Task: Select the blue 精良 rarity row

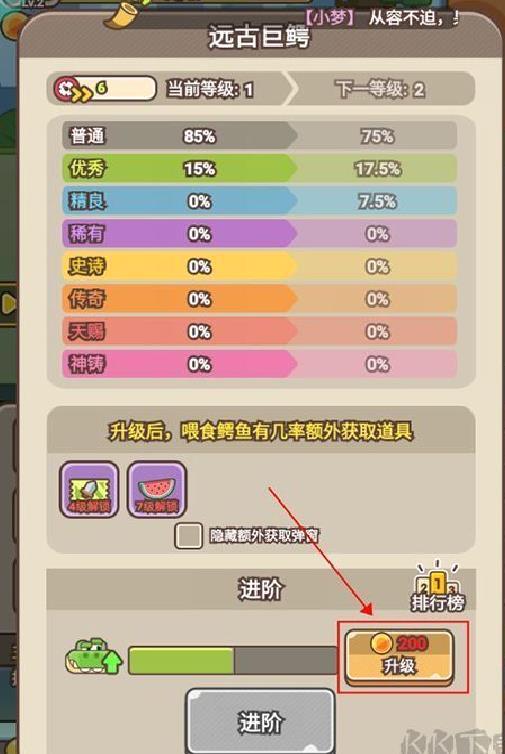Action: pyautogui.click(x=260, y=201)
